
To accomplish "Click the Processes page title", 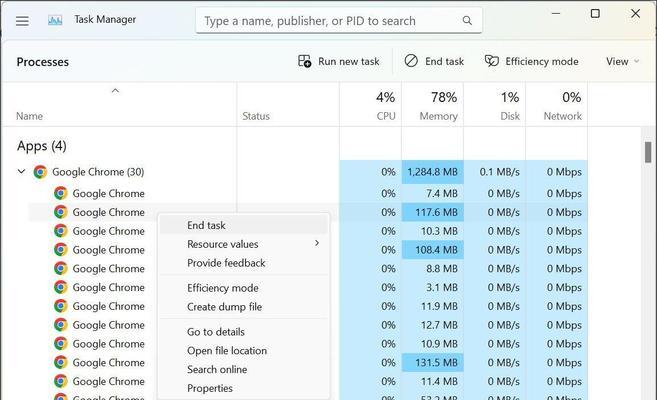I will [x=42, y=62].
